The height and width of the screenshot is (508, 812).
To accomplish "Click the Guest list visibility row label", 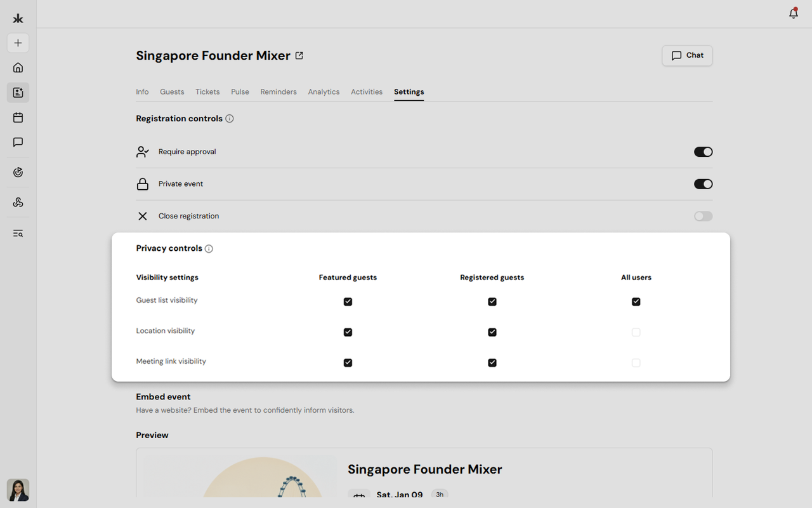I will click(x=167, y=300).
